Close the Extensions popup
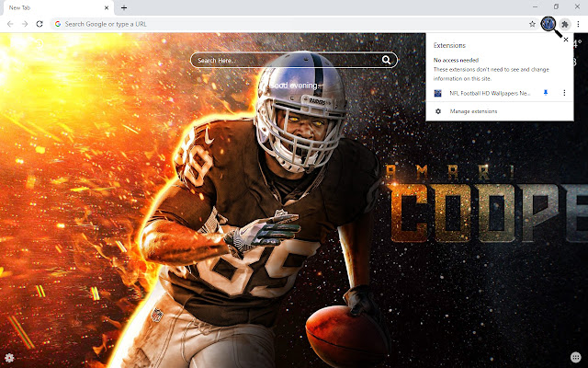Screen dimensions: 588x368 coord(566,40)
